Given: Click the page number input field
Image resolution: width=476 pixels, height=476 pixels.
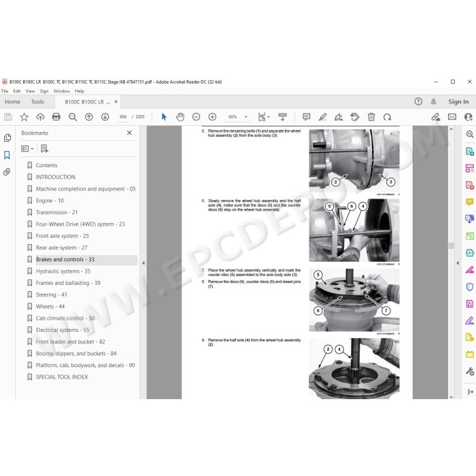Looking at the screenshot, I should 123,117.
